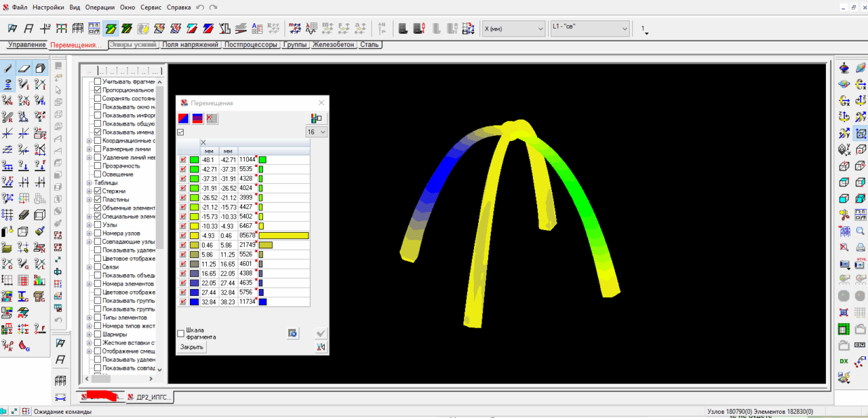Enable the Прозрачность checkbox
Image resolution: width=868 pixels, height=418 pixels.
pyautogui.click(x=98, y=166)
